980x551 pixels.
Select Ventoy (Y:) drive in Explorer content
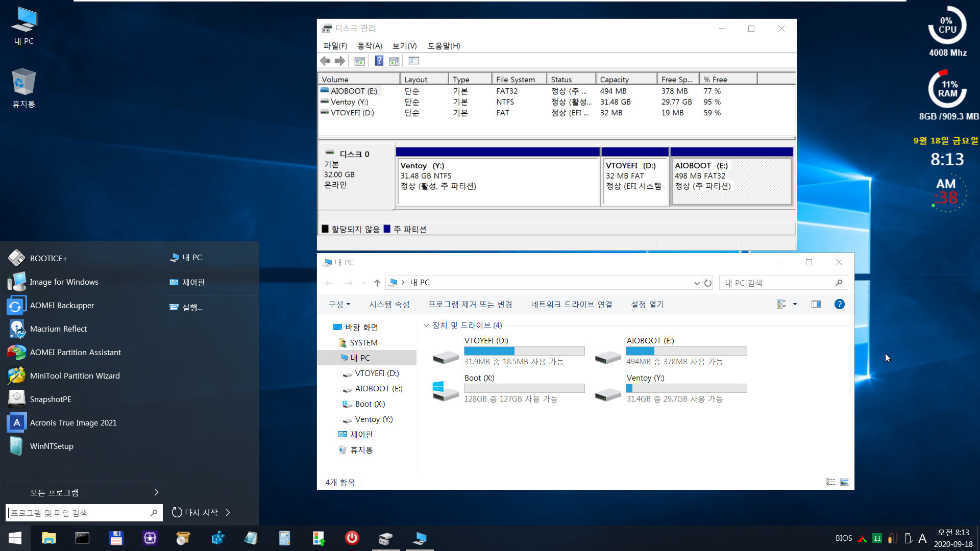coord(671,388)
